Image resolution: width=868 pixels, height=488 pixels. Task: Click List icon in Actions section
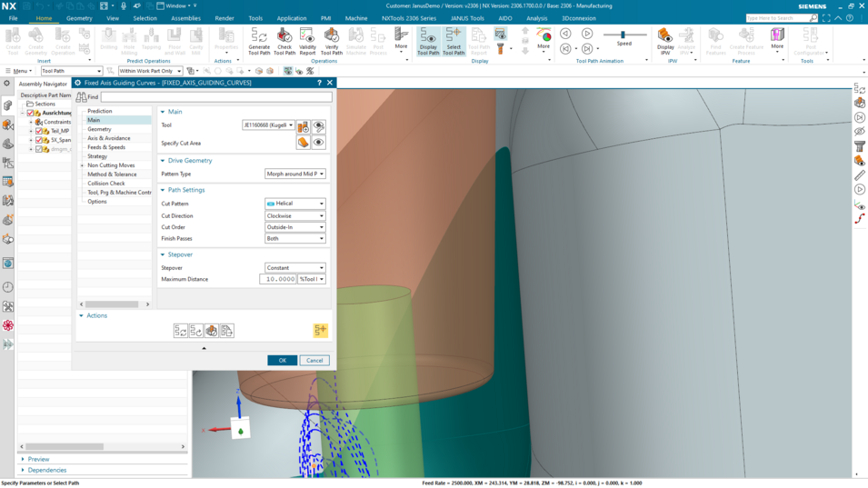coord(227,331)
